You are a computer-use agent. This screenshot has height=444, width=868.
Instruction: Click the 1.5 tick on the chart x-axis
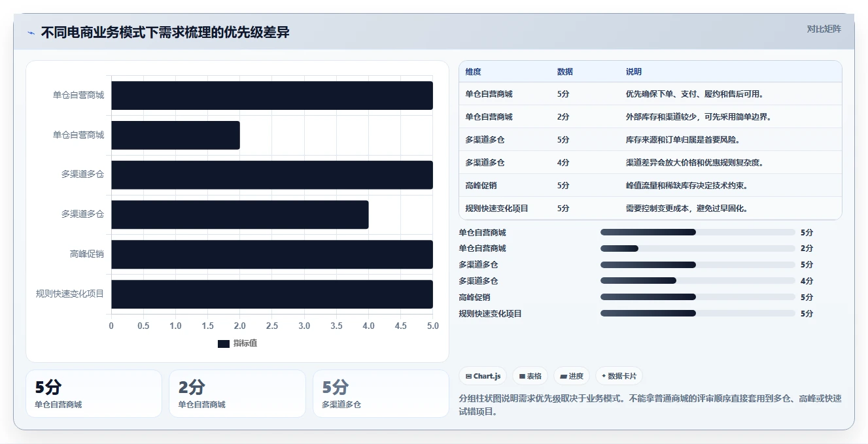point(207,326)
